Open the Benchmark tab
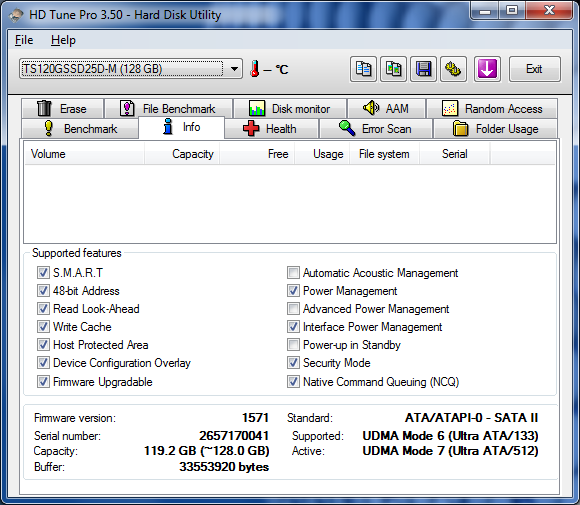 click(x=80, y=129)
